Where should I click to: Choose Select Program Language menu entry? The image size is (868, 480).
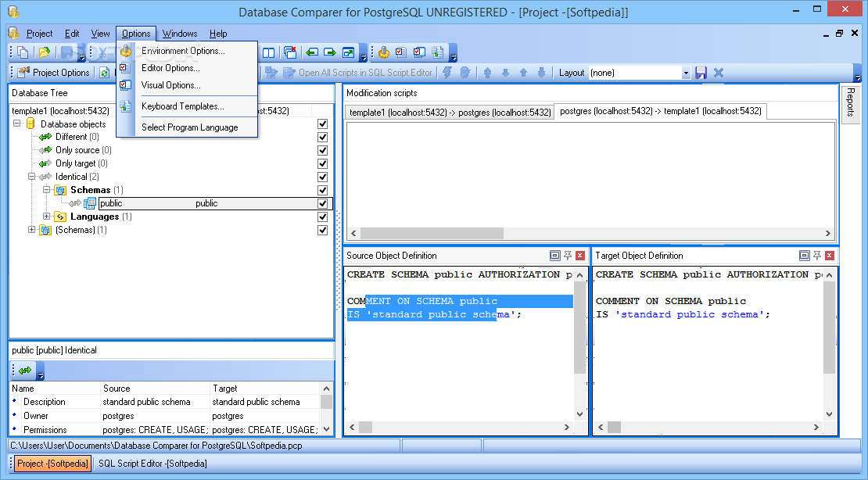pos(187,127)
